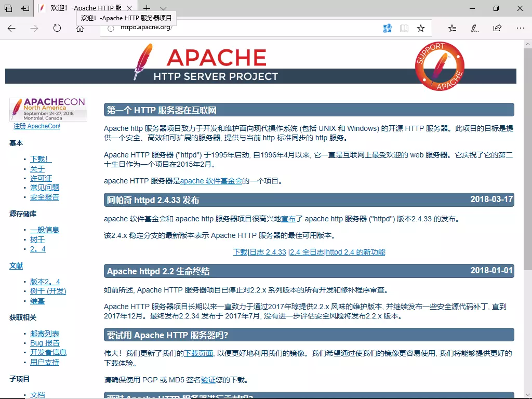
Task: Open the tab preview stack icon
Action: click(x=8, y=8)
